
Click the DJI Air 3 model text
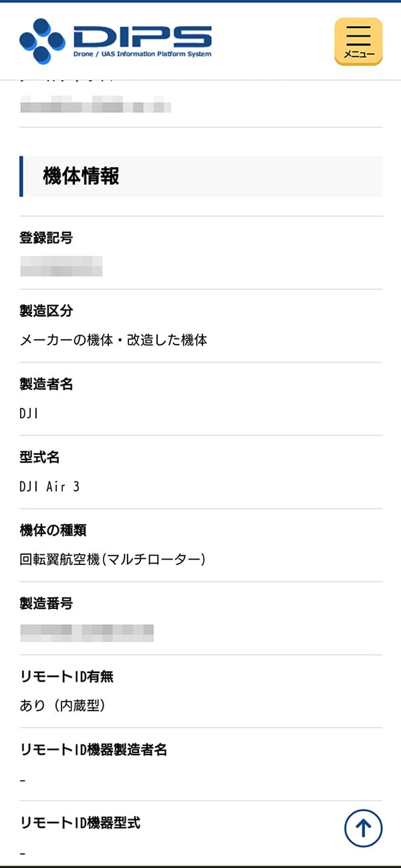coord(49,487)
